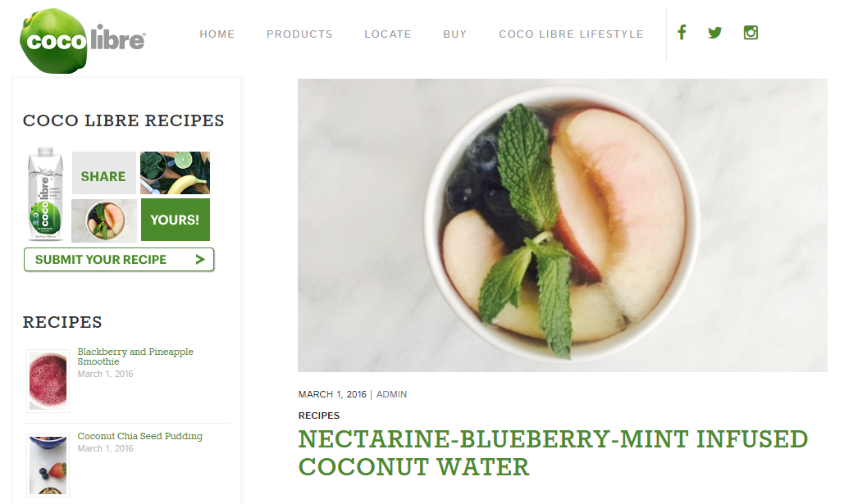Click the chia pudding recipe thumbnail
The image size is (867, 504).
(48, 465)
